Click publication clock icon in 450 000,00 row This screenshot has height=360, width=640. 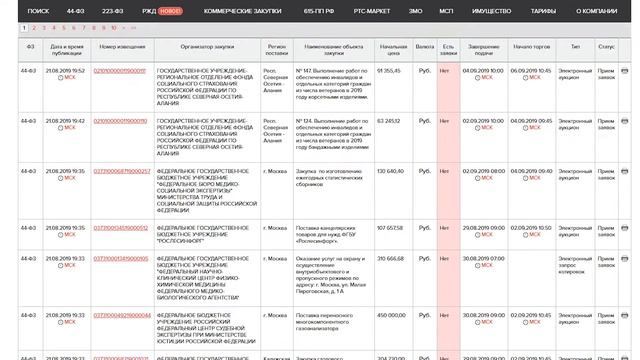[x=60, y=322]
